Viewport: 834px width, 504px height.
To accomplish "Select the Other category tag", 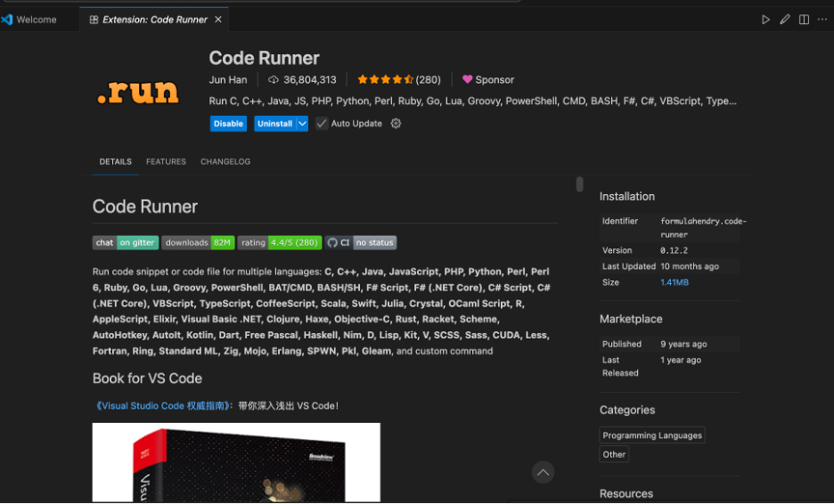I will pyautogui.click(x=614, y=454).
